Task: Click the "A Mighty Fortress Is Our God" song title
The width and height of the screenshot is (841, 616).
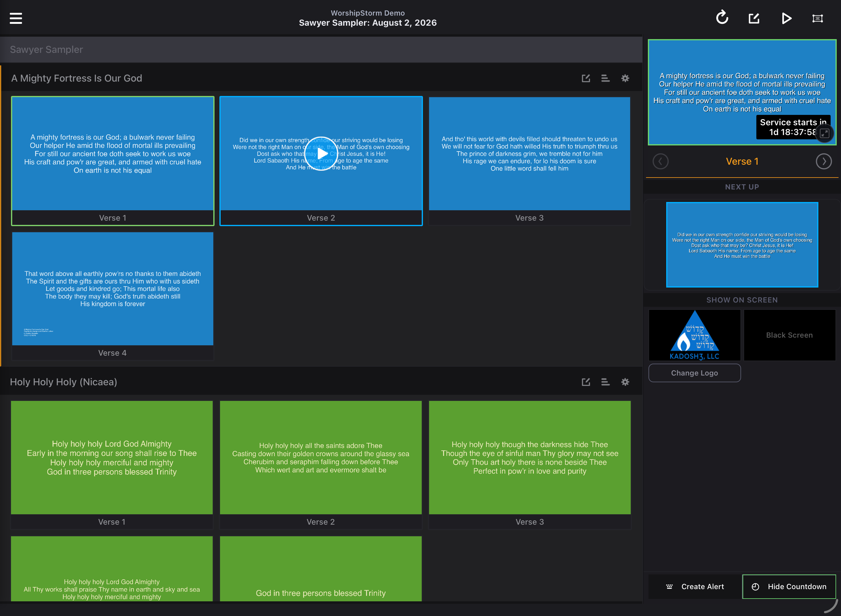Action: click(76, 78)
